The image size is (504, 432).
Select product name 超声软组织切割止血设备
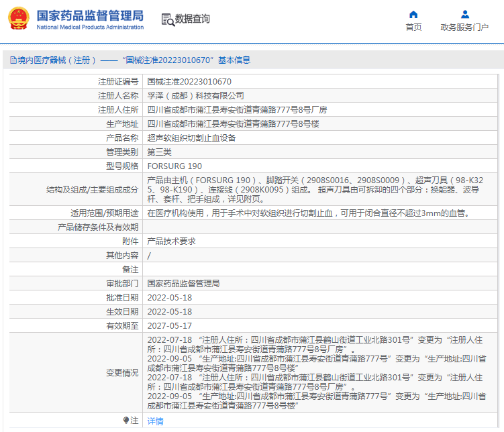(x=191, y=138)
